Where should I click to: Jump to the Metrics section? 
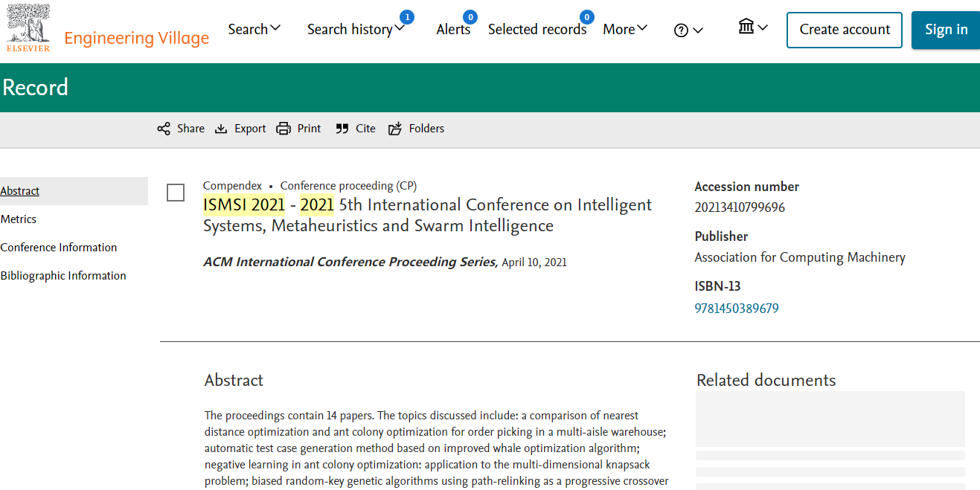coord(19,219)
